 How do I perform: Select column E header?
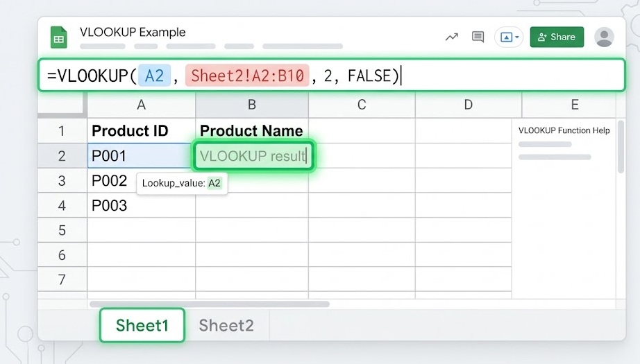pyautogui.click(x=574, y=105)
